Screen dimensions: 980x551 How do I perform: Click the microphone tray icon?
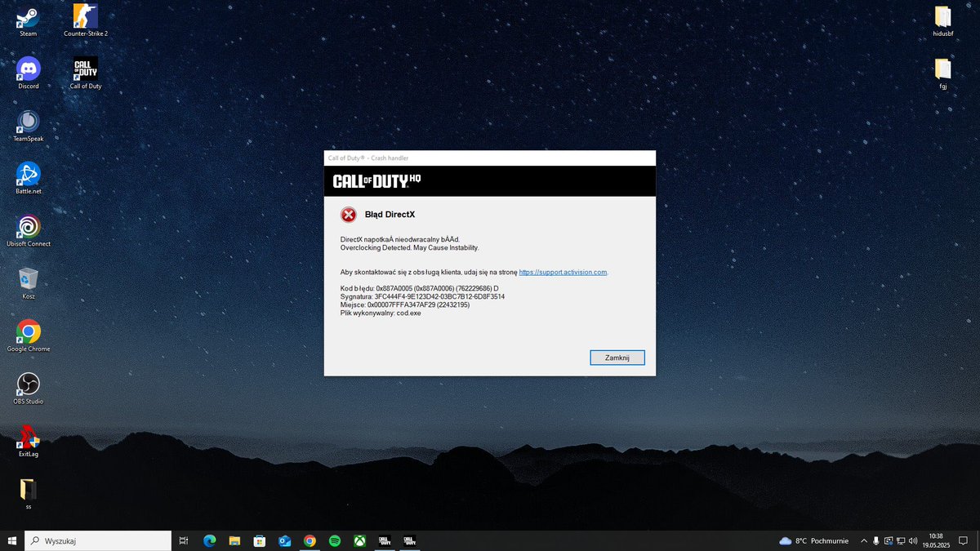point(876,540)
